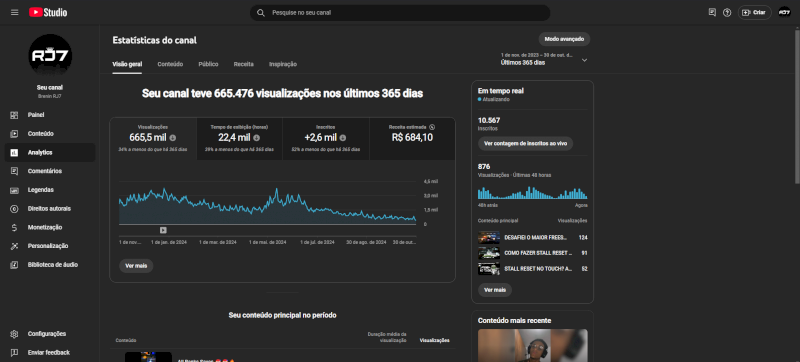Switch to the Público tab
The width and height of the screenshot is (800, 362).
click(x=208, y=64)
